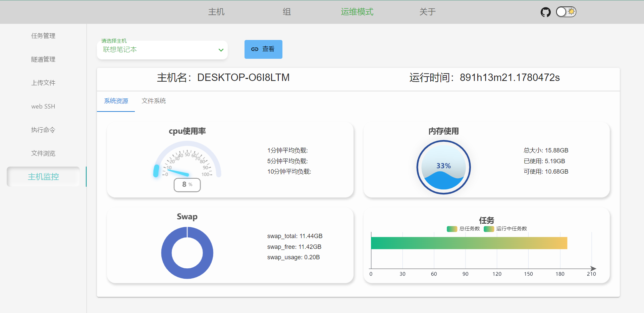Click the 33% memory liquid gauge

coord(443,167)
